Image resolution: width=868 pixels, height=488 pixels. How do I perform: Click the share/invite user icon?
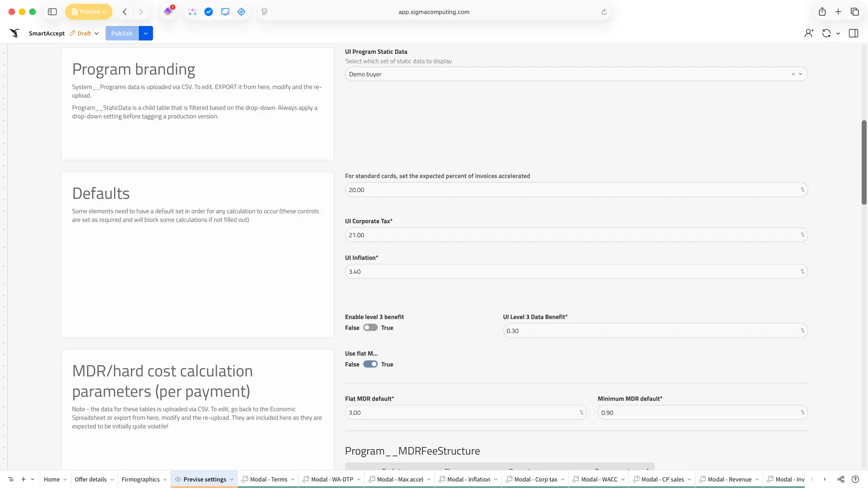coord(809,33)
